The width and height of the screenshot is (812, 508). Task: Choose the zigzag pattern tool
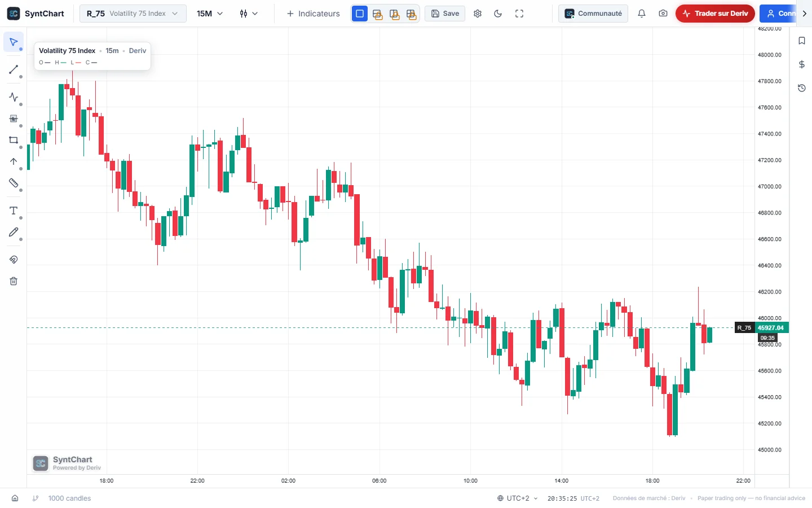click(x=14, y=97)
